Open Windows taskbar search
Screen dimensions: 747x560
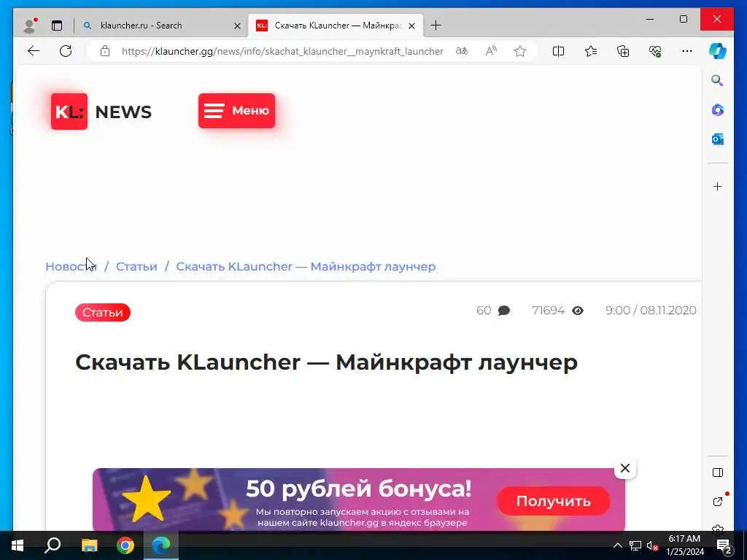click(53, 545)
